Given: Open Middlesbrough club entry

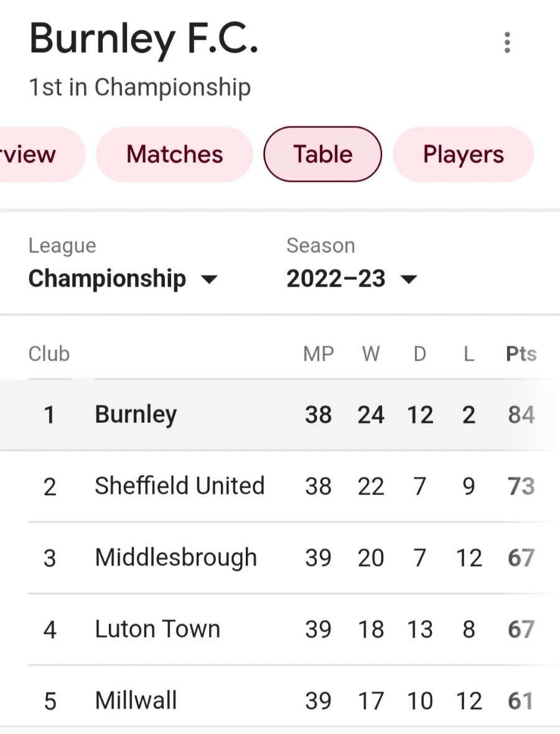Looking at the screenshot, I should pyautogui.click(x=175, y=557).
